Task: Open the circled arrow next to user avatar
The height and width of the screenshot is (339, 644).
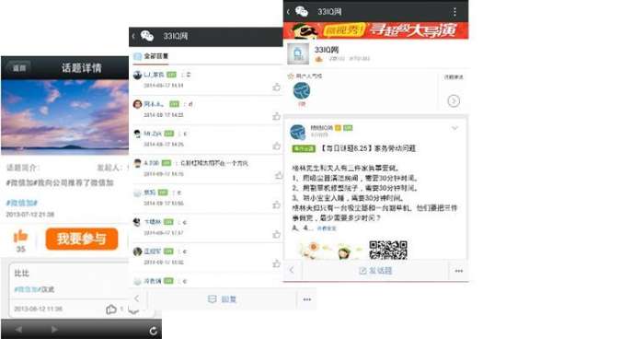Action: pos(454,100)
